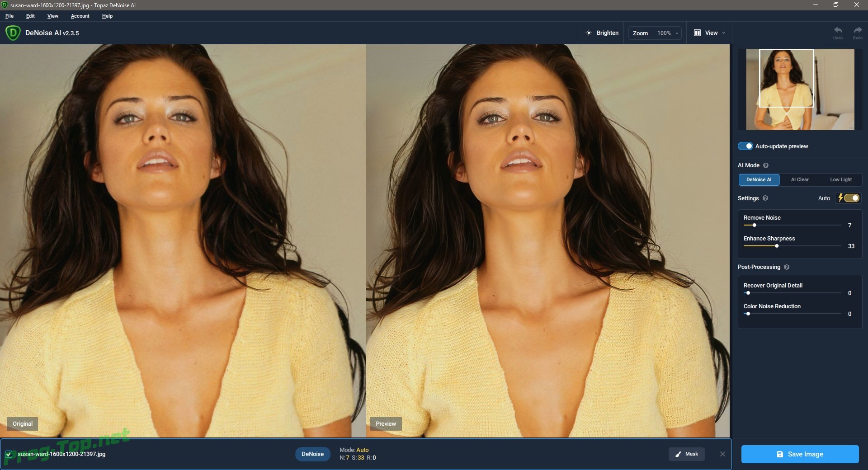
Task: Close the Topaz DeNoise AI window
Action: (857, 5)
